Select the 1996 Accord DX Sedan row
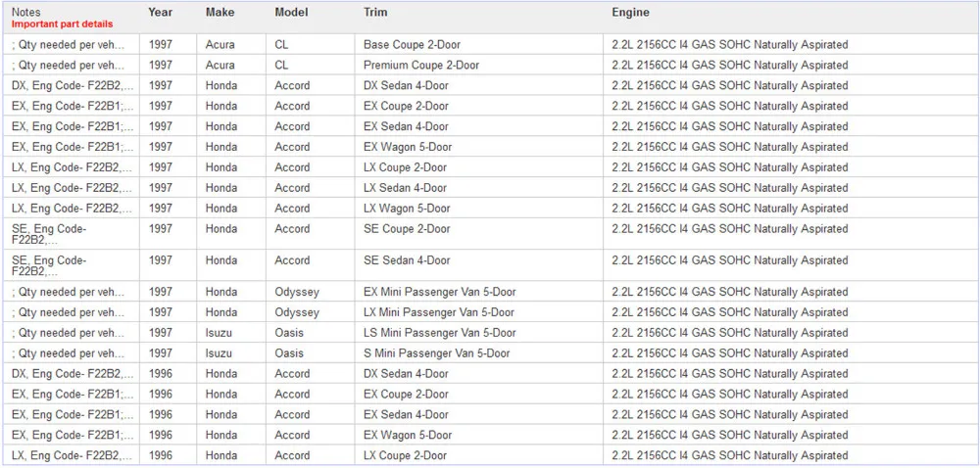 pos(490,374)
